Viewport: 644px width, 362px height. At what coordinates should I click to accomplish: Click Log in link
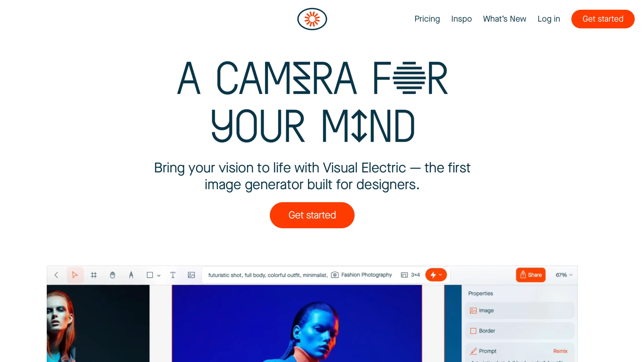tap(549, 19)
